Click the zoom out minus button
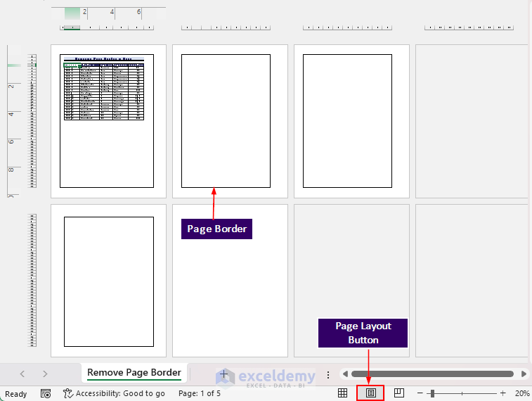This screenshot has height=401, width=532. [420, 393]
